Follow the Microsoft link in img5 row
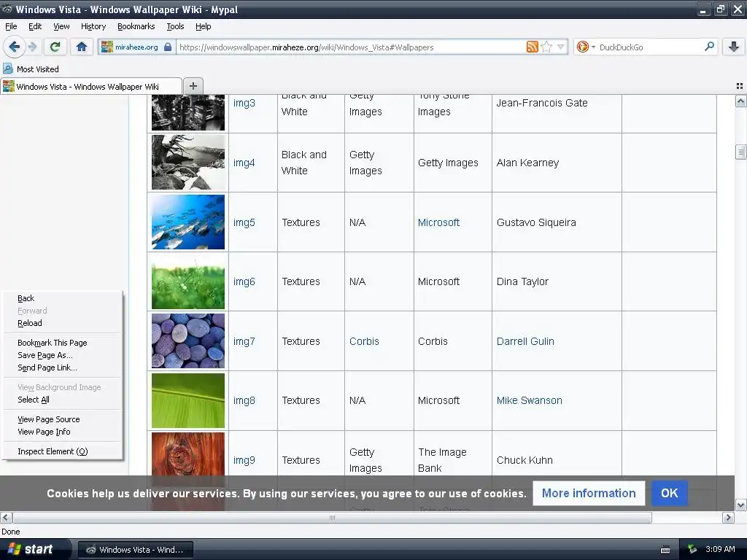The height and width of the screenshot is (560, 747). [x=438, y=222]
